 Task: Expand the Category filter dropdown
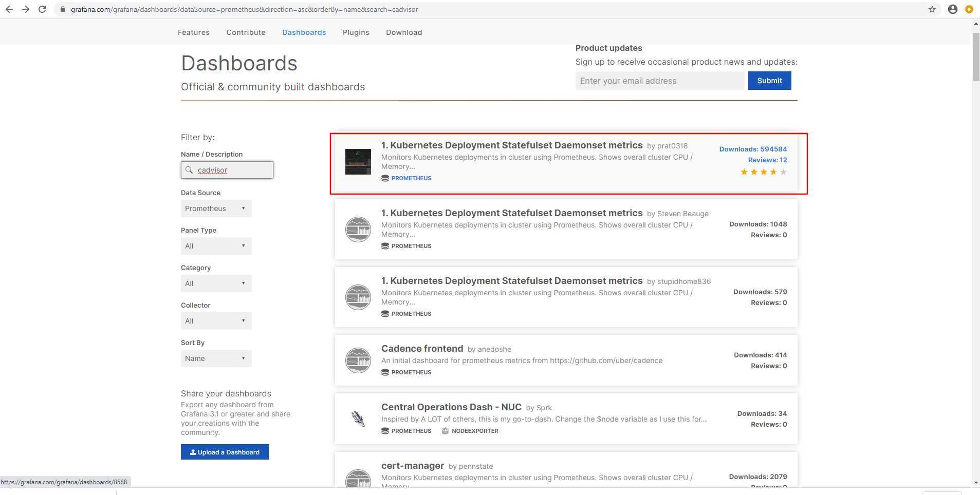click(x=216, y=283)
